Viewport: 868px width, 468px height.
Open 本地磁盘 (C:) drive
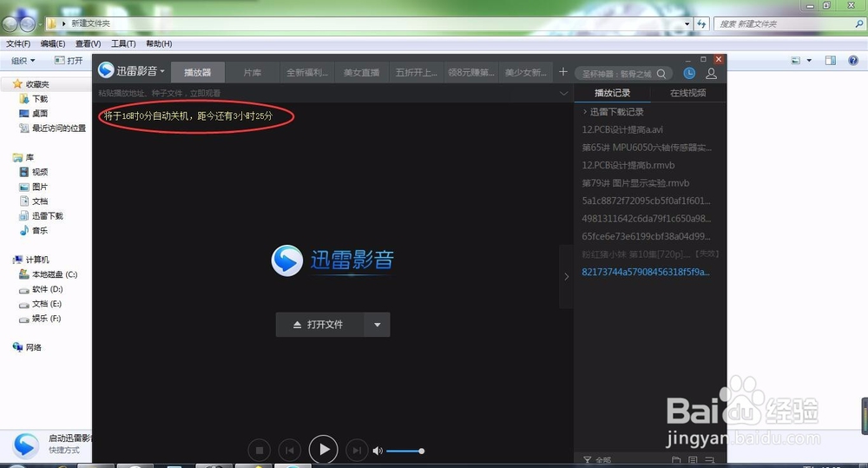coord(48,274)
